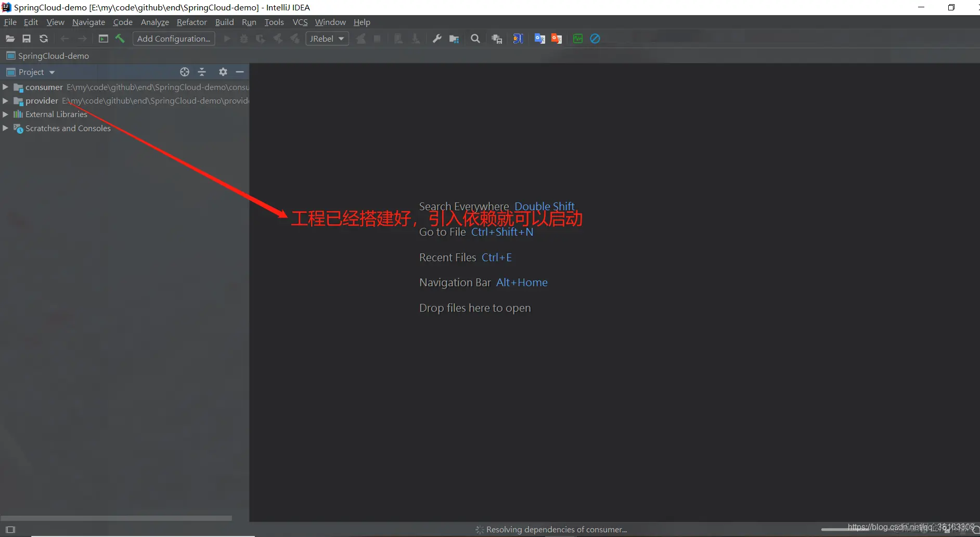Open the Window menu
980x537 pixels.
(x=330, y=22)
